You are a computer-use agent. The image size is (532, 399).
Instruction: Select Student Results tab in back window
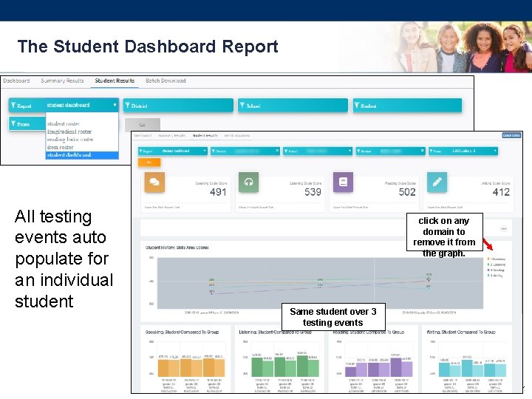click(115, 81)
